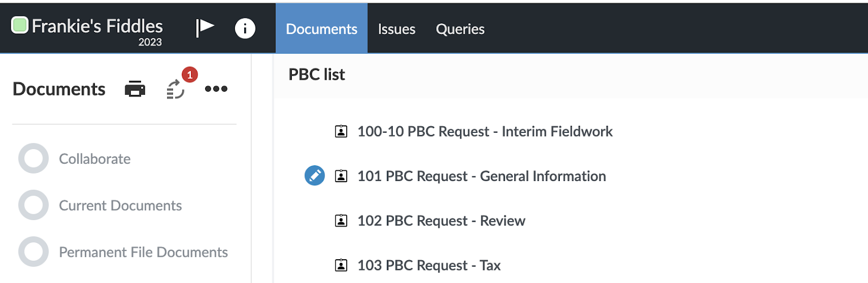Select the Collaborate circle indicator
Viewport: 868px width, 283px height.
click(x=34, y=158)
